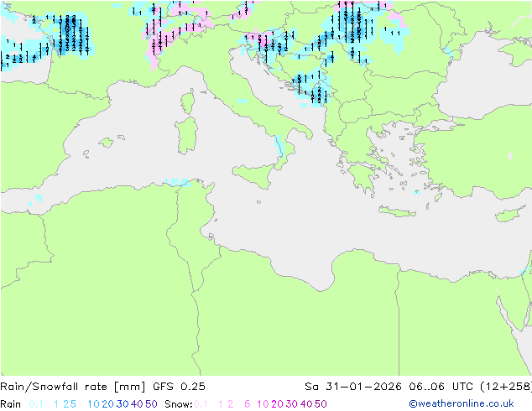This screenshot has height=411, width=532.
Task: Select the Snow legend 40 value
Action: 306,404
